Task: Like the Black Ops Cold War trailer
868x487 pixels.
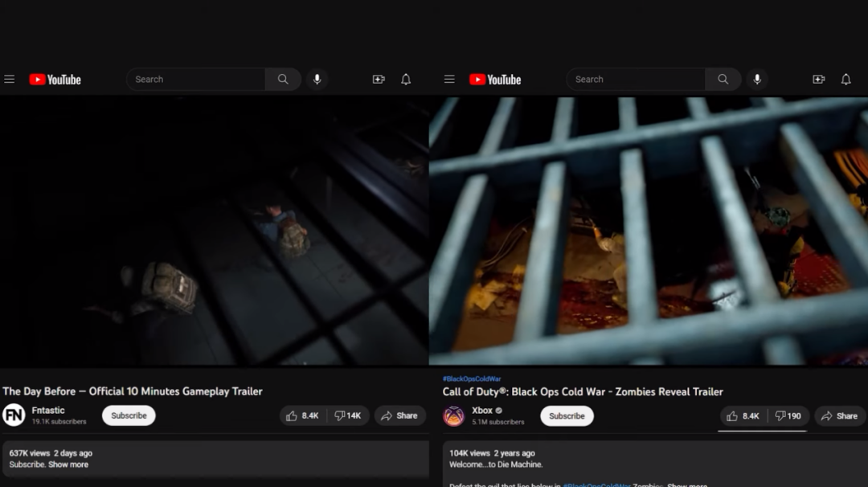Action: click(743, 416)
